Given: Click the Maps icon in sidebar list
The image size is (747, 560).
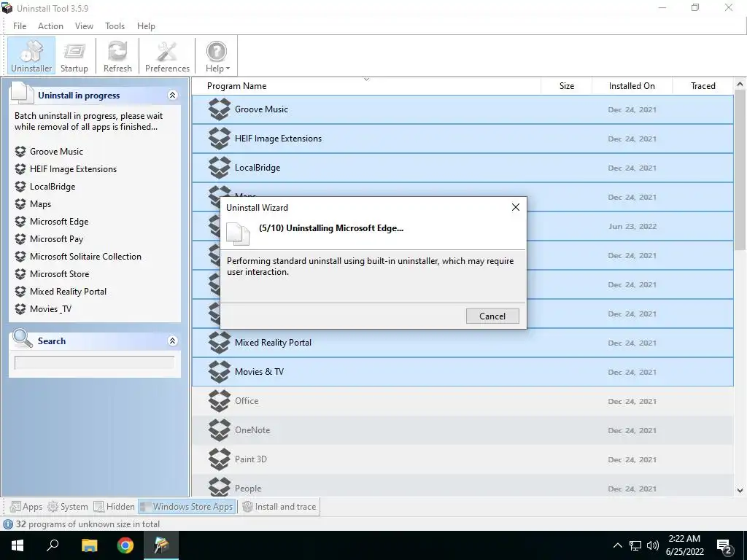Looking at the screenshot, I should point(20,204).
